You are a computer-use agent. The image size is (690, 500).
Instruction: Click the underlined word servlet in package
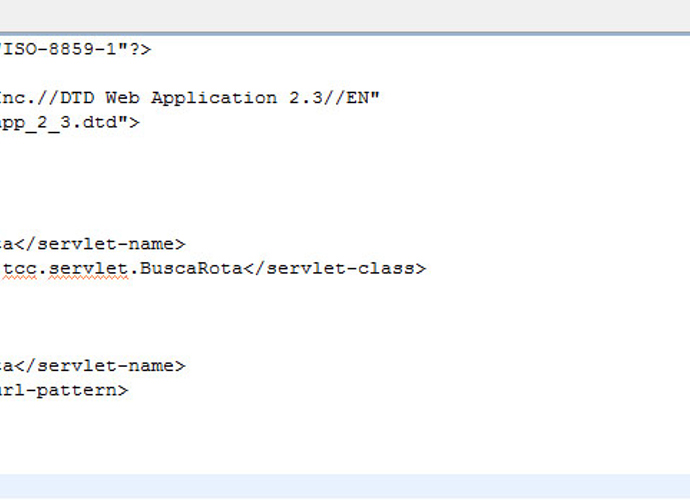point(88,268)
